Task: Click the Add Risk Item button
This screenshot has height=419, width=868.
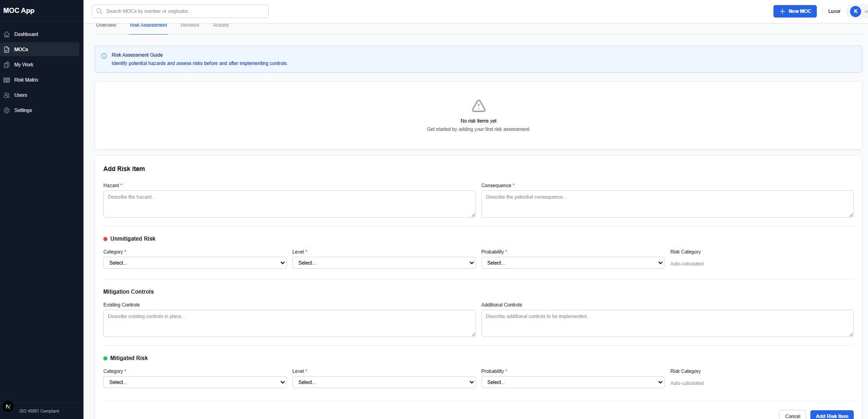Action: pyautogui.click(x=832, y=415)
